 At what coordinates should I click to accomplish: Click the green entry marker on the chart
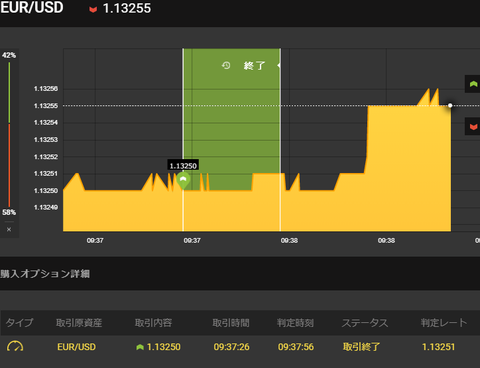pos(183,181)
